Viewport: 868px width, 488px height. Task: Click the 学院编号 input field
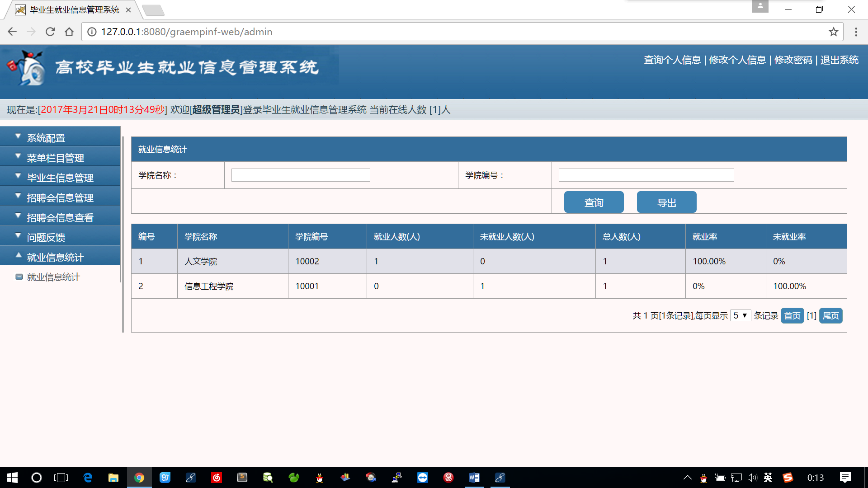(x=646, y=175)
